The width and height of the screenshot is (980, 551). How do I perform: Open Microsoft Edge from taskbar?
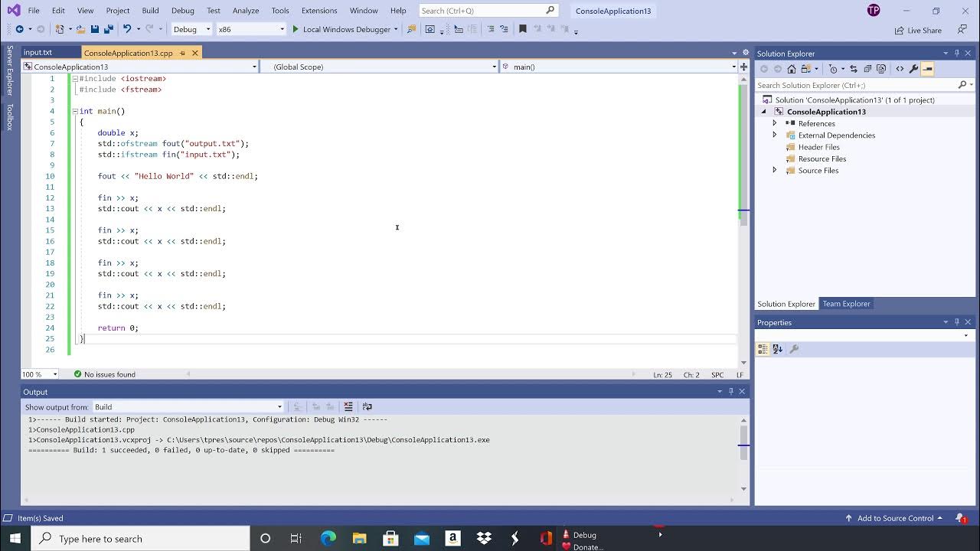click(328, 539)
